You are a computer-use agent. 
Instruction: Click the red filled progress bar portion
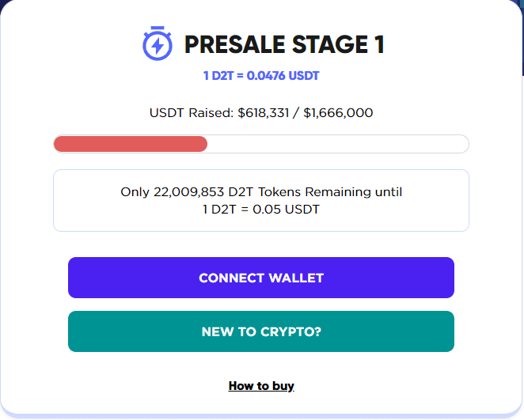tap(131, 144)
